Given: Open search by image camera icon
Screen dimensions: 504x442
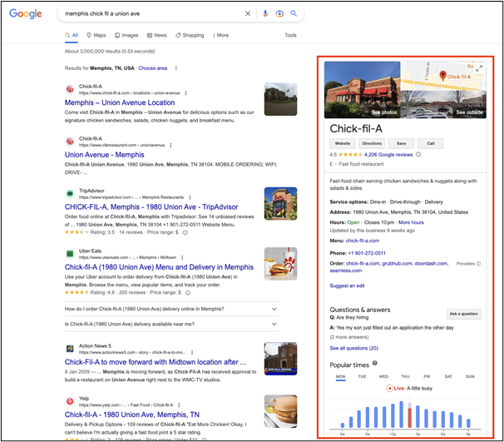Looking at the screenshot, I should click(279, 14).
